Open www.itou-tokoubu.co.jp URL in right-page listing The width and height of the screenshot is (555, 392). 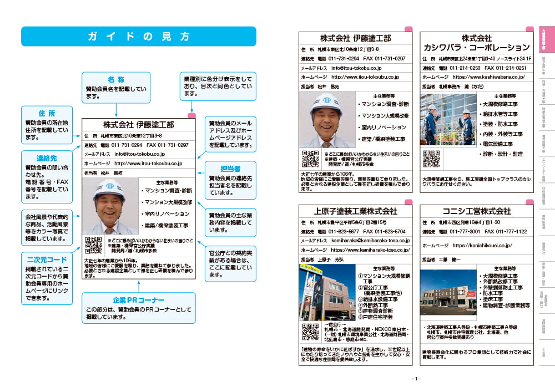tap(365, 77)
